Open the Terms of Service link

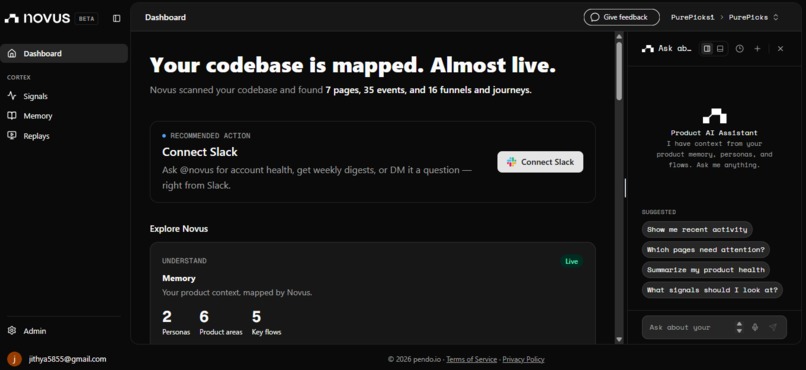click(x=471, y=359)
